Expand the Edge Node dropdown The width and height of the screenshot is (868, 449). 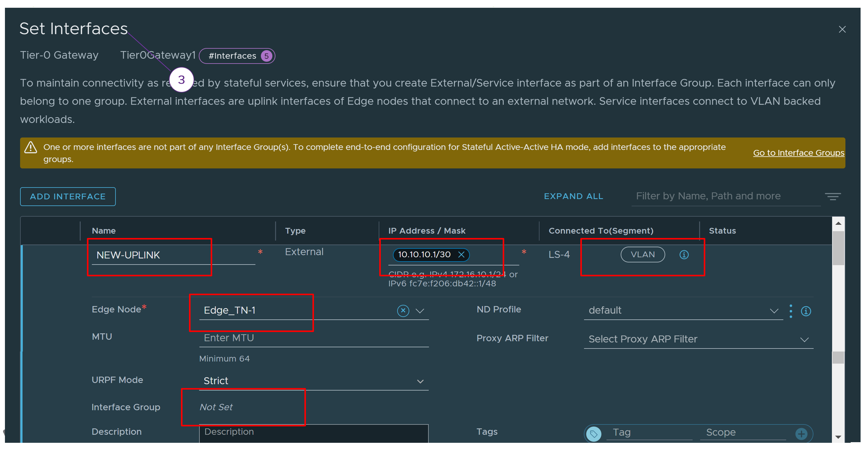(x=420, y=311)
